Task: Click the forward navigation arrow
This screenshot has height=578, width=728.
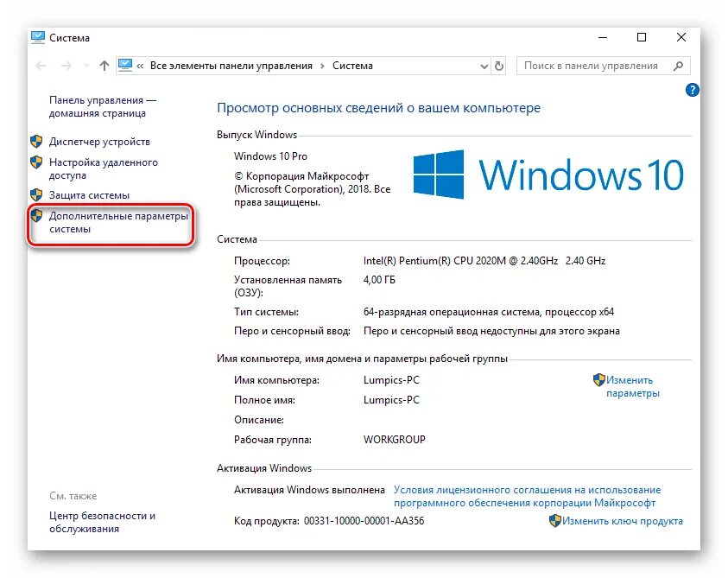Action: tap(66, 66)
